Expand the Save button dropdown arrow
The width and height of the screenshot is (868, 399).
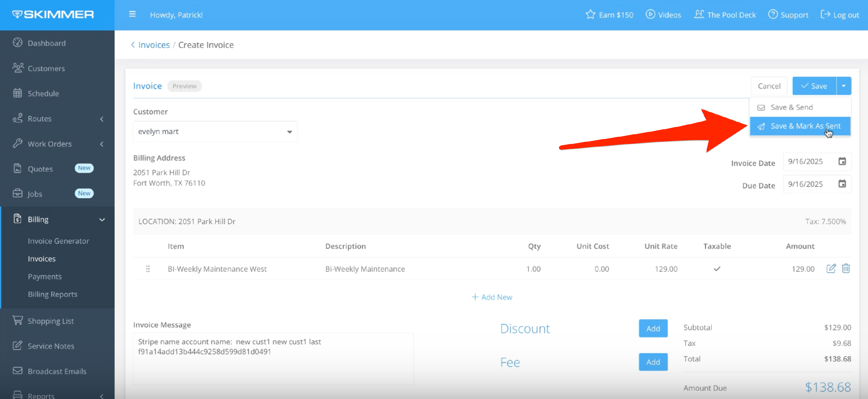[x=843, y=86]
